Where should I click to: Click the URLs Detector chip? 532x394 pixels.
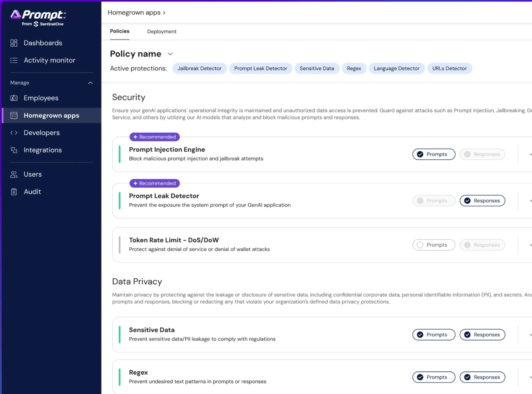pyautogui.click(x=450, y=68)
